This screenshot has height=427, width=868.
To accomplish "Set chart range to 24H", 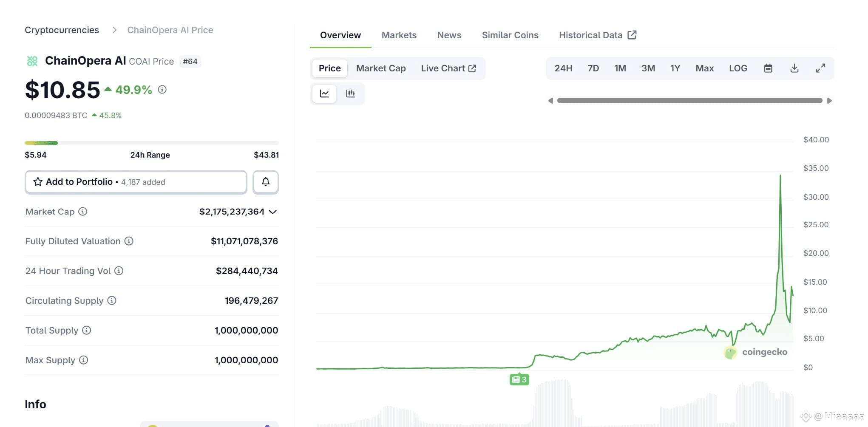I will point(563,68).
